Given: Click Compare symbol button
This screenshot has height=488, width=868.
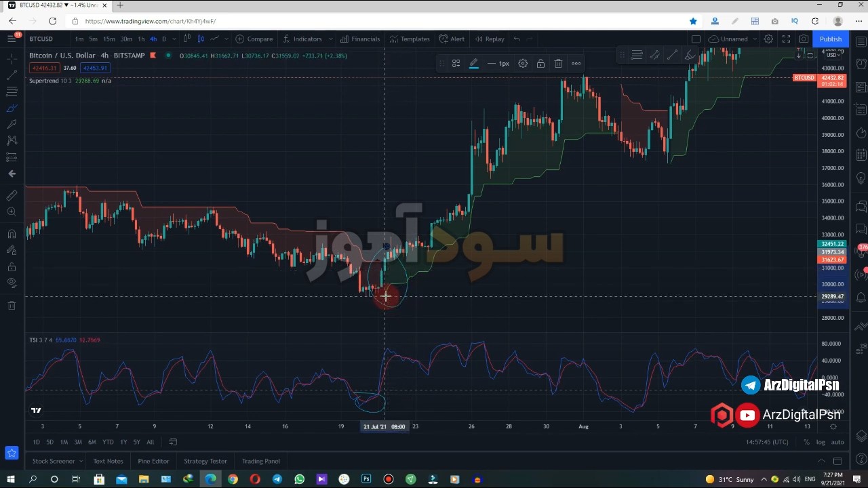Looking at the screenshot, I should click(x=254, y=39).
